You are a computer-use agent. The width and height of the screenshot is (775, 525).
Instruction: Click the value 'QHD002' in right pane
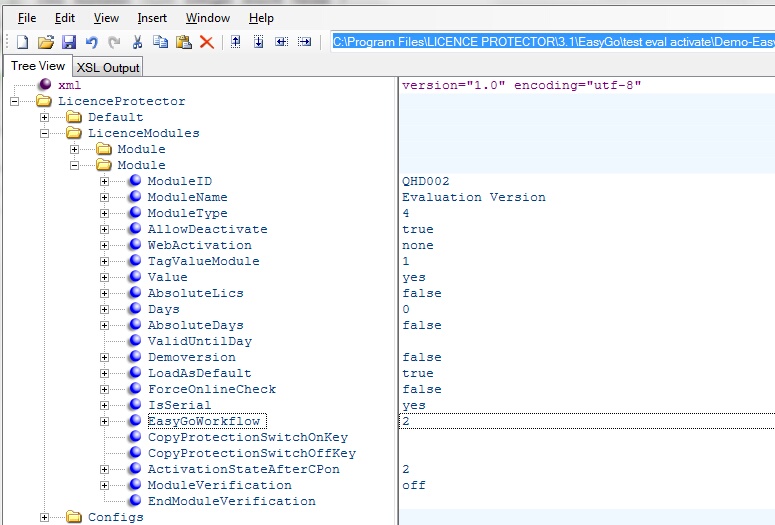coord(426,181)
